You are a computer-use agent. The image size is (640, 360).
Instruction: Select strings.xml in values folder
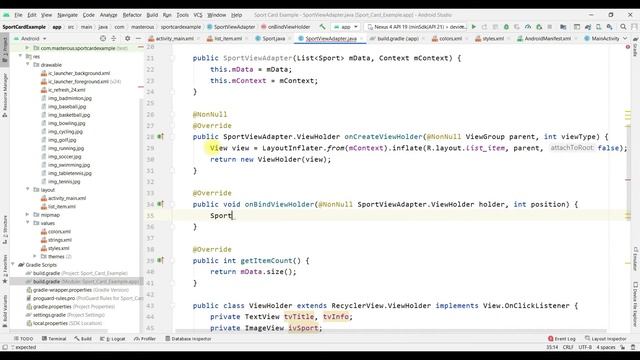tap(60, 240)
